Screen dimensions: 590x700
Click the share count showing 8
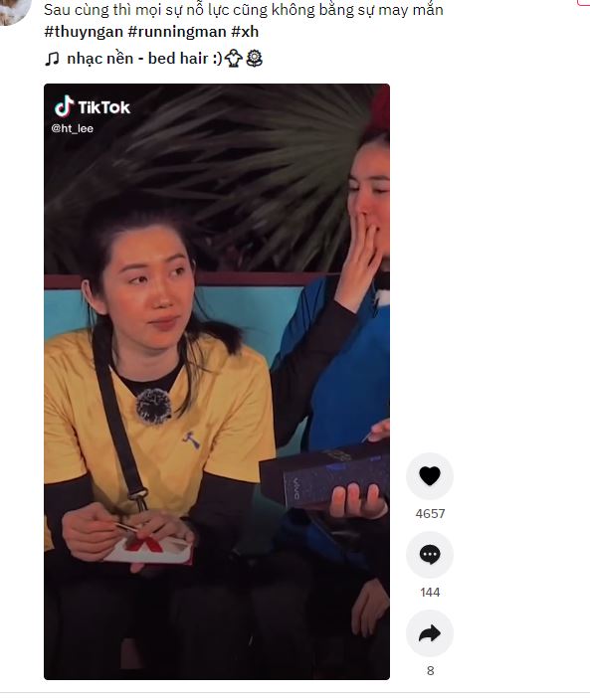click(x=430, y=670)
